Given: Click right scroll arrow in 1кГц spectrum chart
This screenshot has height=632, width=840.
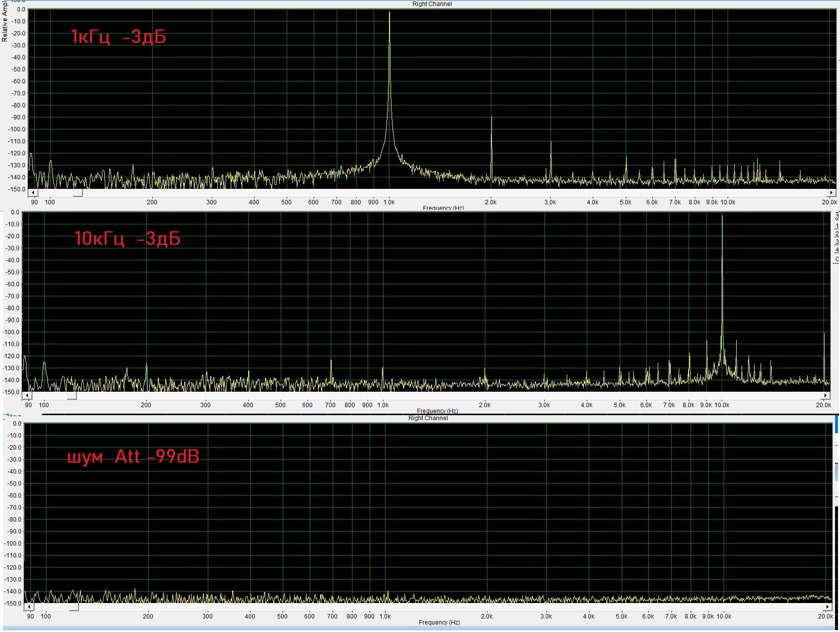Looking at the screenshot, I should click(832, 193).
